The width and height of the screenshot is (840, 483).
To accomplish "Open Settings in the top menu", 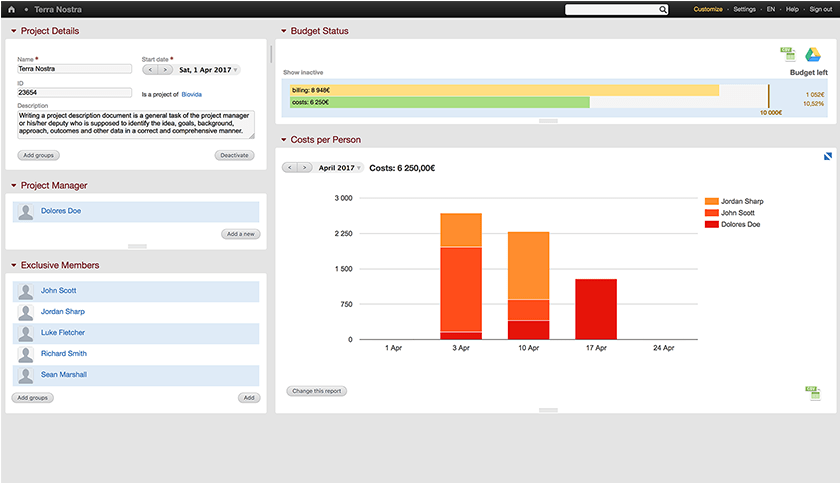I will point(744,9).
